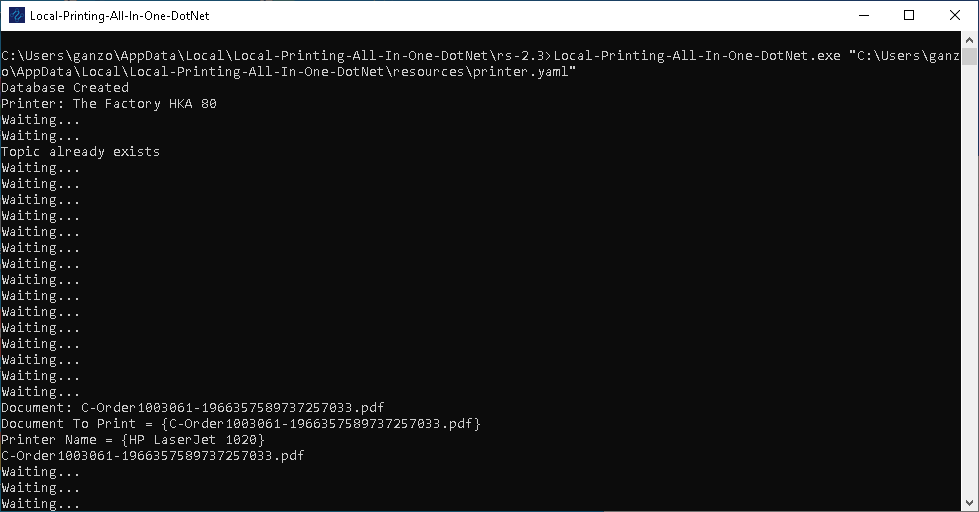Screen dimensions: 979x512
Task: Click the "Printer Name = {HP LaserJet 1020}" line
Action: (x=133, y=440)
